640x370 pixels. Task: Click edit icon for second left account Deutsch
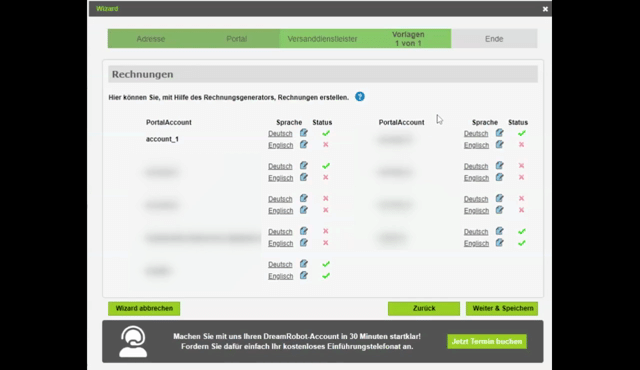click(304, 166)
